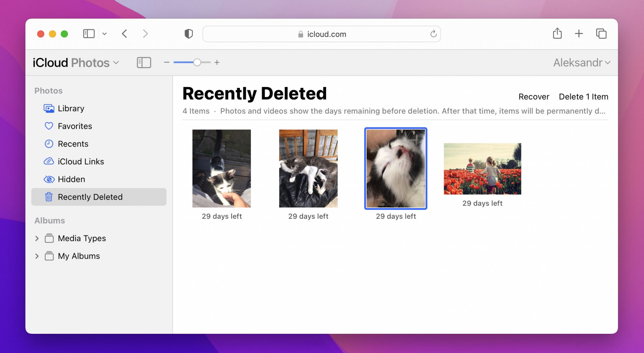Show the tab overview icon
Viewport: 644px width, 353px height.
pos(601,34)
